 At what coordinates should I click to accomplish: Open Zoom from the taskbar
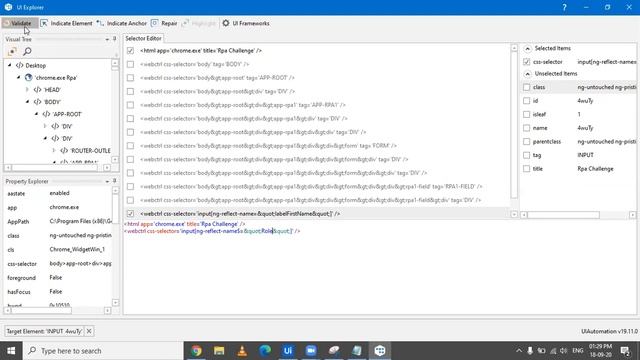(311, 351)
